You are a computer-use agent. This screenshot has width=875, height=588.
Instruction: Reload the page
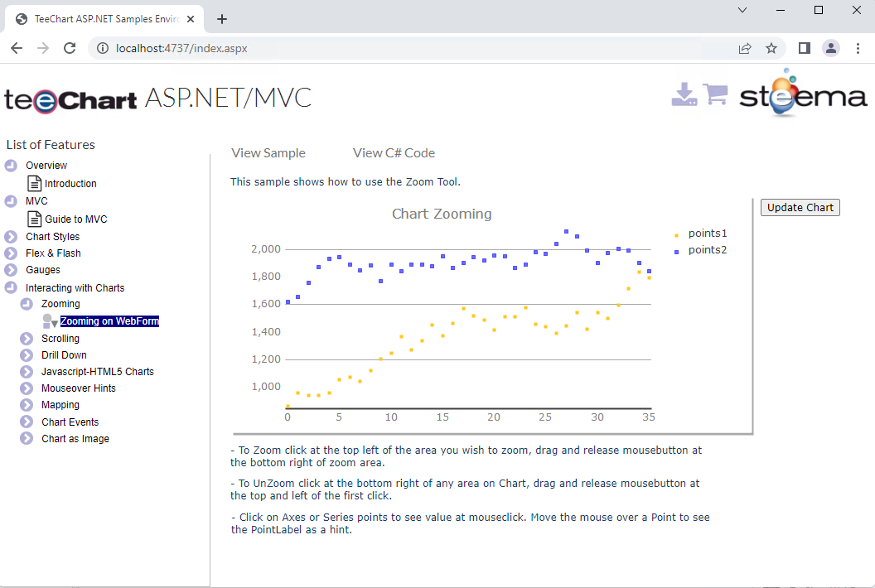point(70,48)
